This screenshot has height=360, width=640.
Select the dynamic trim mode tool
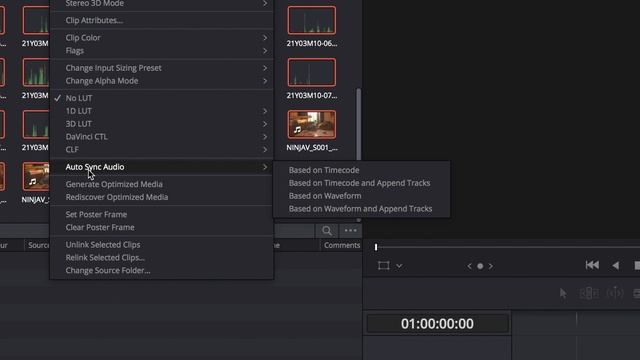click(615, 293)
